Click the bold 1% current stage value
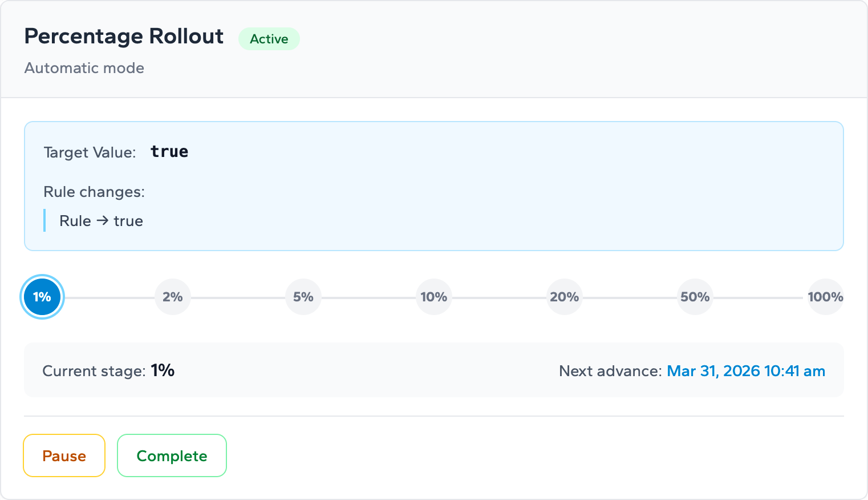The width and height of the screenshot is (868, 500). point(163,370)
